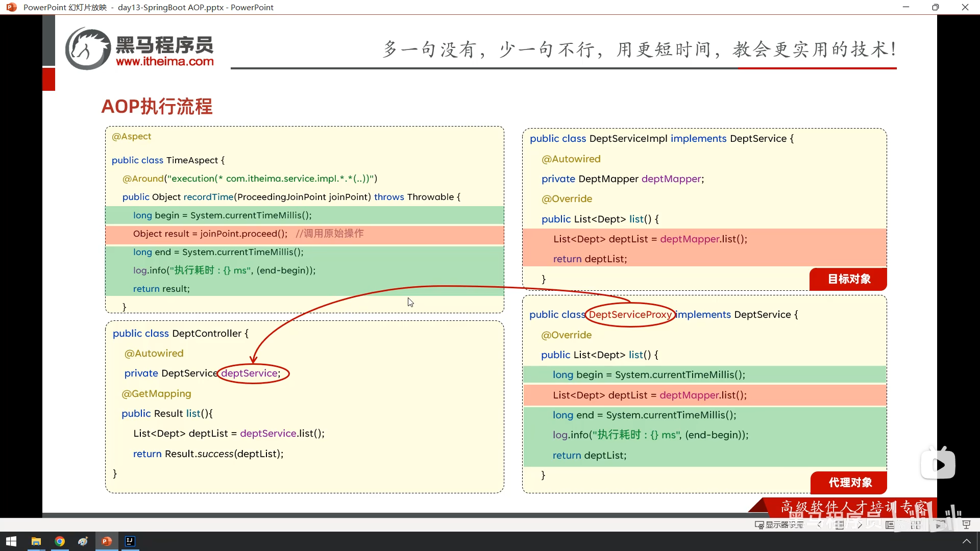Click the red 代理对象 label
Screen dimensions: 980x551
pos(849,483)
